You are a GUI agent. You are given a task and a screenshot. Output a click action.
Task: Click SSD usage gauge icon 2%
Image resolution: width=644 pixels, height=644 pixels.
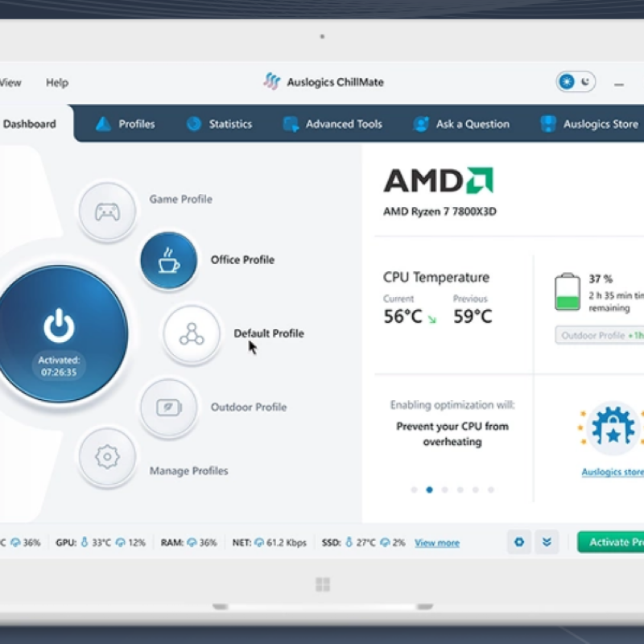pos(385,543)
